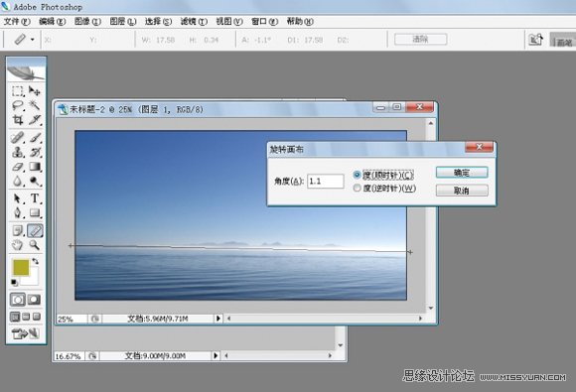The height and width of the screenshot is (392, 576).
Task: Select the Brush tool
Action: 35,138
